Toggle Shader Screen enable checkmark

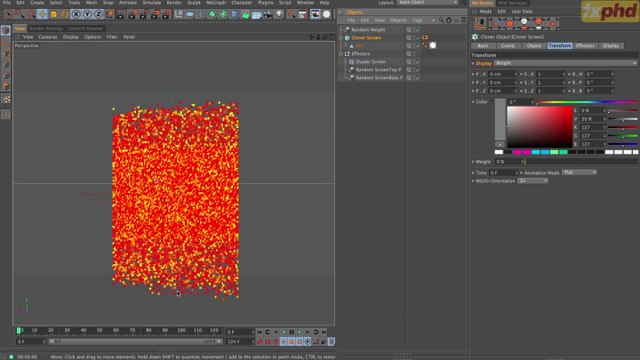point(418,62)
